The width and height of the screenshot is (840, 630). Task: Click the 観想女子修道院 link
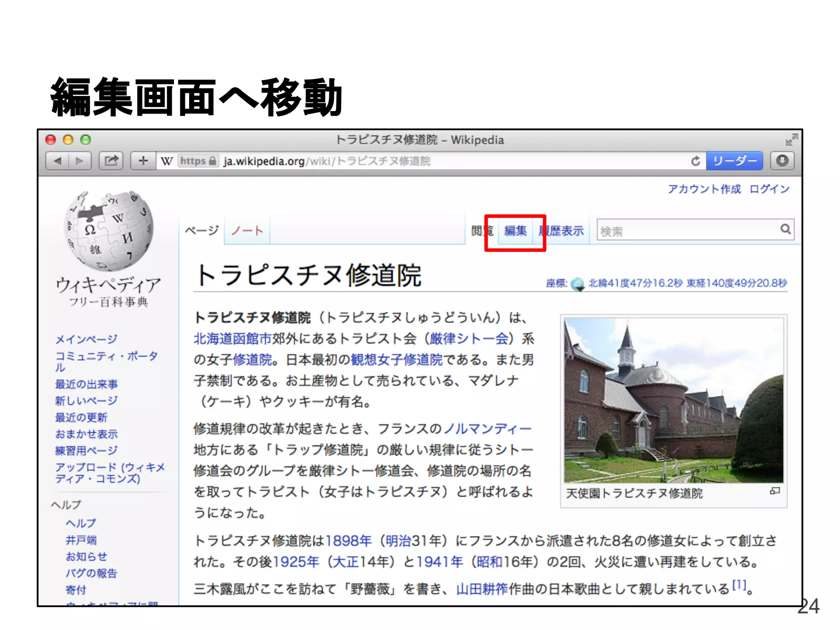[397, 360]
